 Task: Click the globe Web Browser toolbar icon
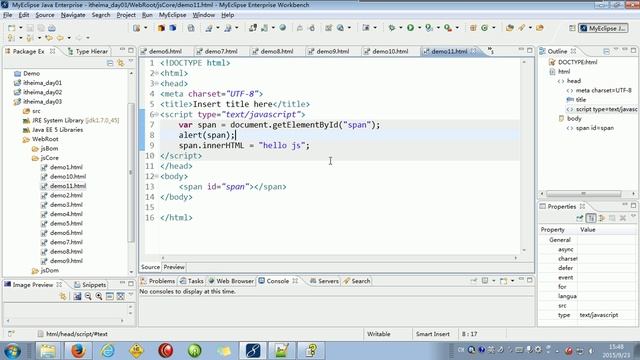(282, 28)
